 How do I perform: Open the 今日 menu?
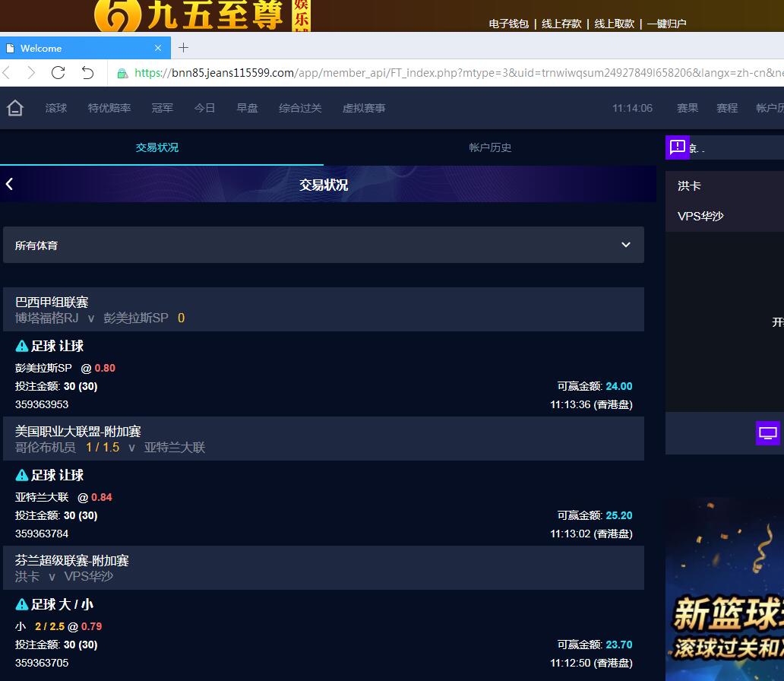205,108
